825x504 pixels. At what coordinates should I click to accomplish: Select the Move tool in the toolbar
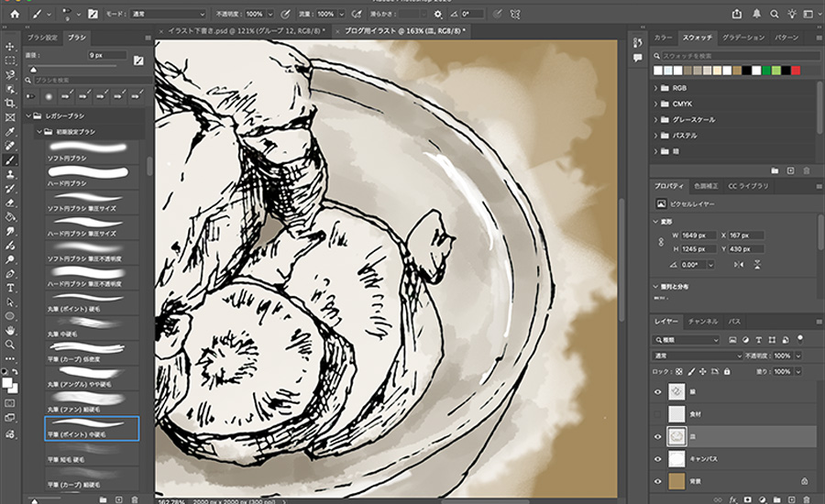[10, 45]
